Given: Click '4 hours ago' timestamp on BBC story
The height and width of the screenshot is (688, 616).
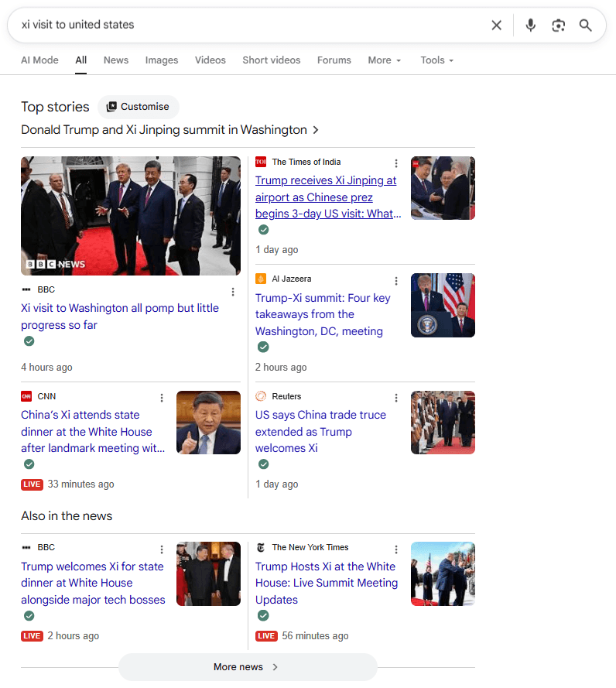Looking at the screenshot, I should coord(47,368).
